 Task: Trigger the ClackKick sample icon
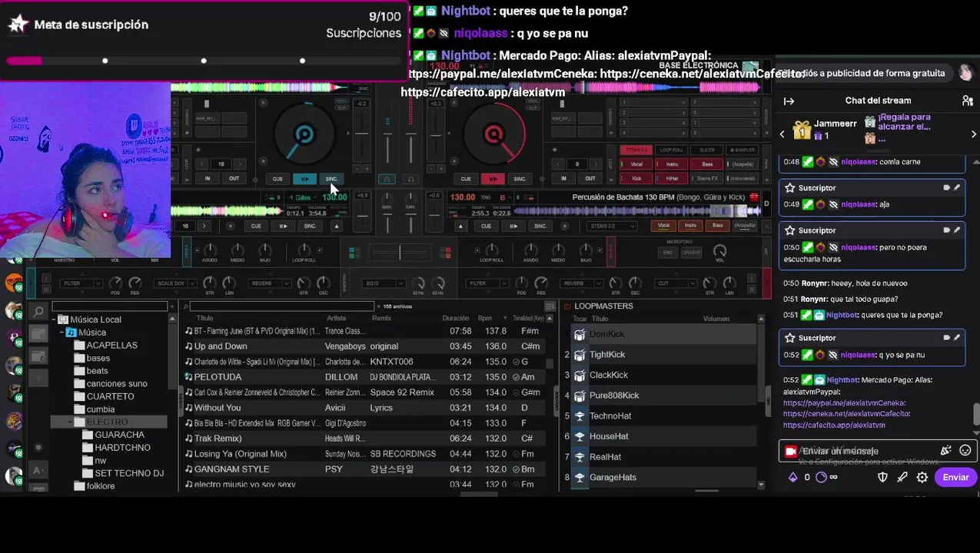pos(580,375)
